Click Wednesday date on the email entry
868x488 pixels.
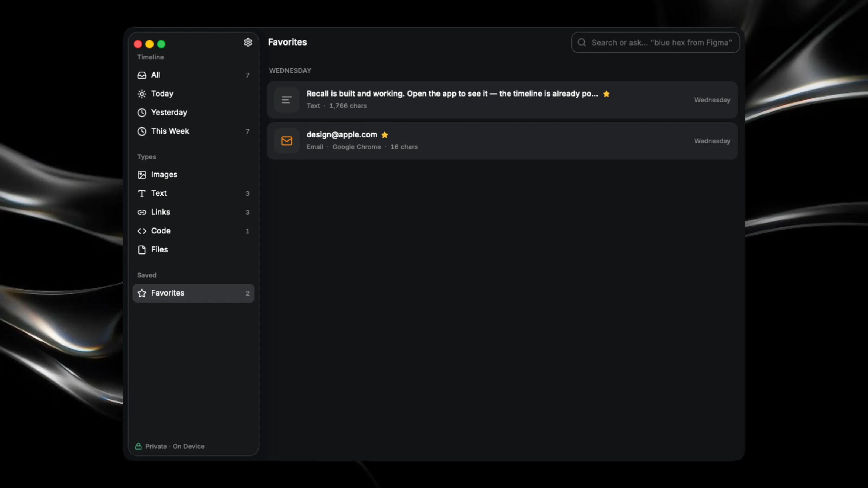[712, 141]
